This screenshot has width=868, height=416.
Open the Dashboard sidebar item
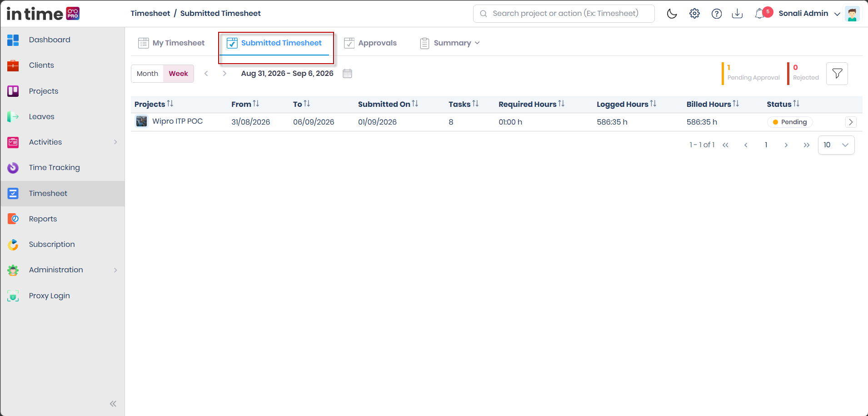point(62,40)
